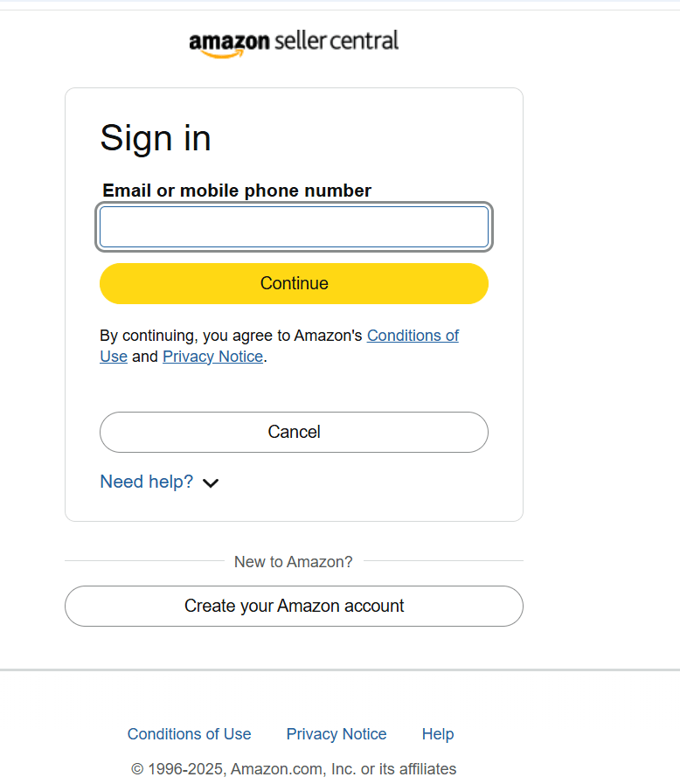Click the "amazon" word in the logo
This screenshot has height=784, width=680.
(229, 41)
